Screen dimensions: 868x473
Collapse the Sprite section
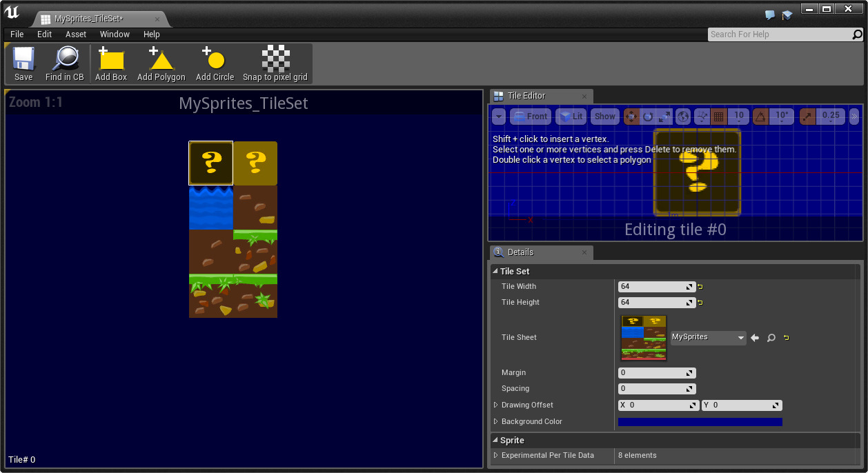pyautogui.click(x=495, y=441)
